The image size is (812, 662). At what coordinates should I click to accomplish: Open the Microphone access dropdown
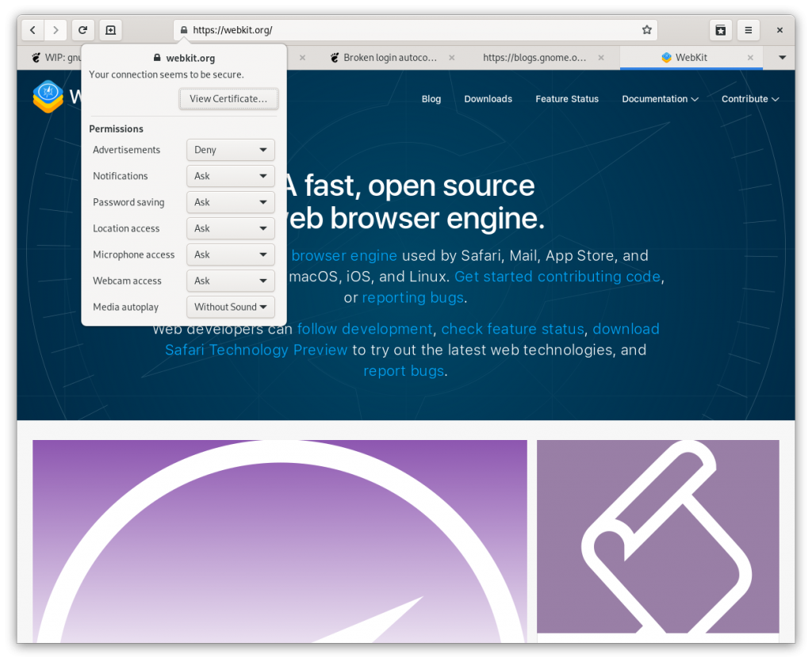click(x=231, y=254)
